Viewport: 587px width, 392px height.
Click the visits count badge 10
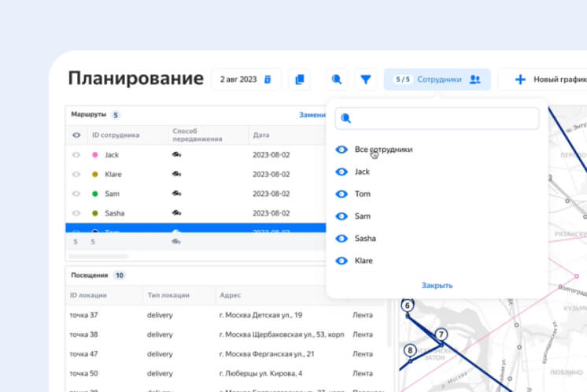(120, 276)
